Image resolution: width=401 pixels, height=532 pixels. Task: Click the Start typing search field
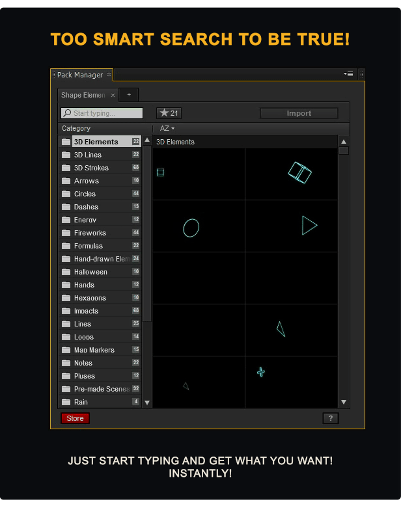tap(102, 113)
